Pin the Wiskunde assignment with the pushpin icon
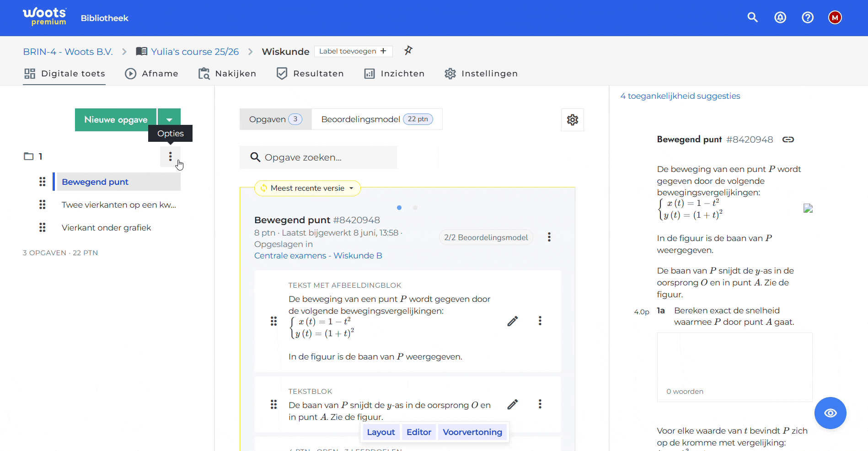The height and width of the screenshot is (451, 868). [408, 50]
